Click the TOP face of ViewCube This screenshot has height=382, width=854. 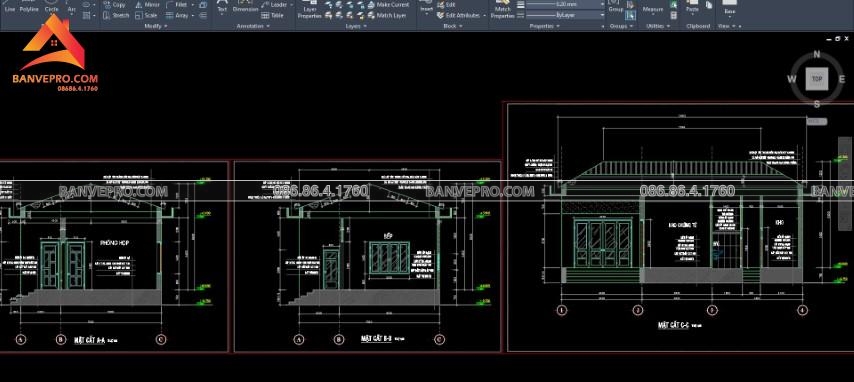[816, 79]
